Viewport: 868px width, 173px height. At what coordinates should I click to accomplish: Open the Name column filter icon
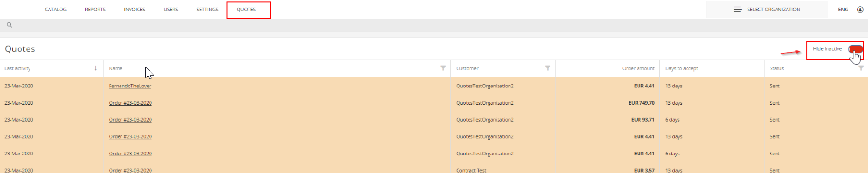click(x=443, y=68)
